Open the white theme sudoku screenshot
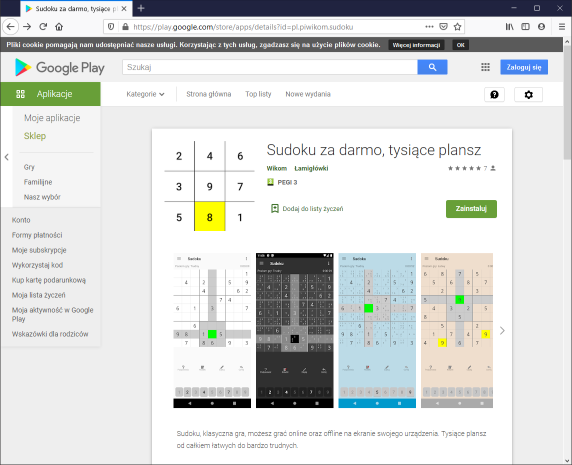Image resolution: width=572 pixels, height=465 pixels. click(212, 330)
